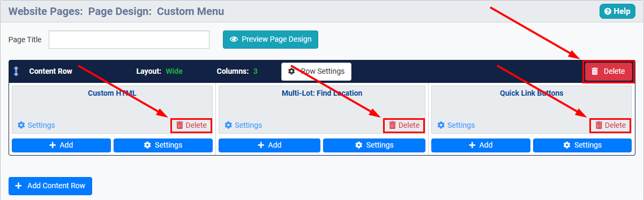Screen dimensions: 644x200
Task: Add a block to the middle column
Action: (x=269, y=145)
